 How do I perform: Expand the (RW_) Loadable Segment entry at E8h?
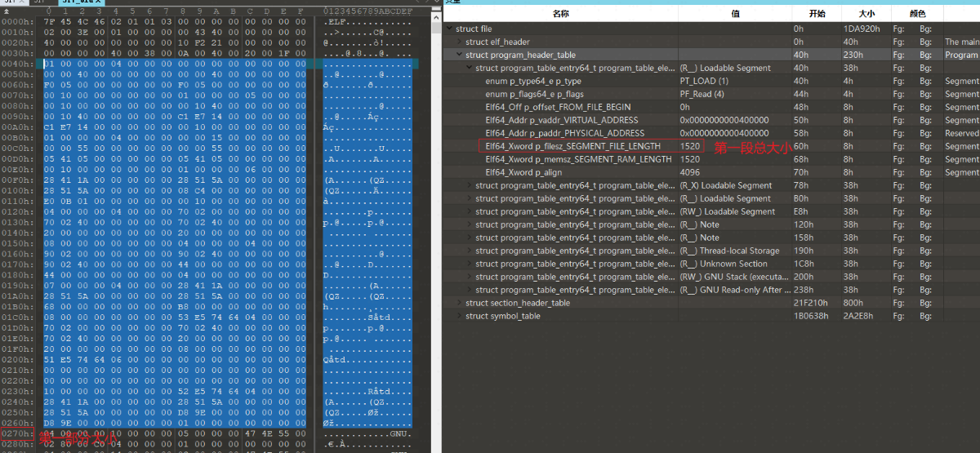coord(470,211)
